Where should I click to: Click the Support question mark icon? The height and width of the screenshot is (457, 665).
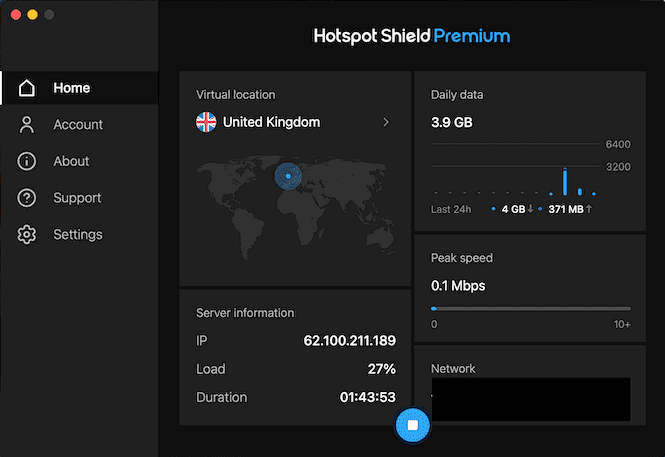(27, 198)
